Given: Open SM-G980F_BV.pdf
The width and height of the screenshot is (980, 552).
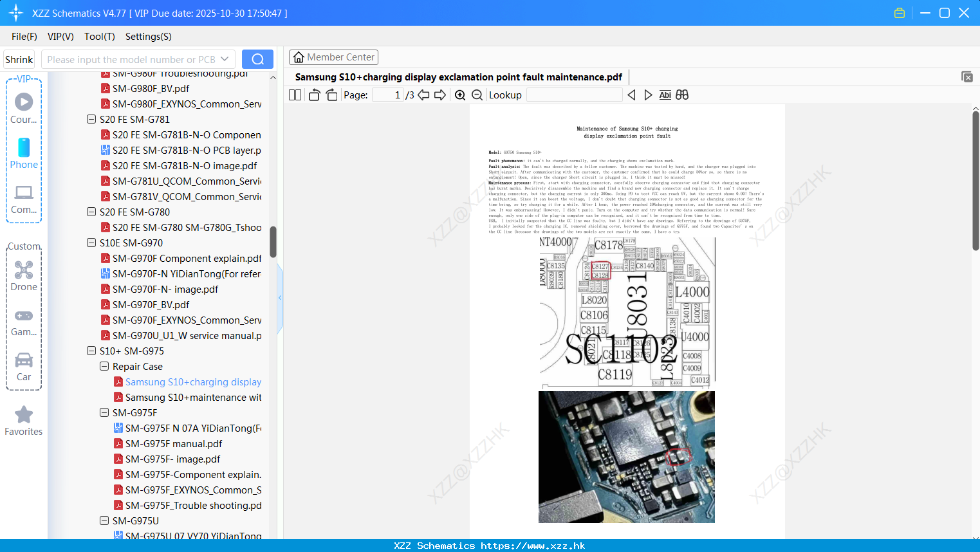Looking at the screenshot, I should click(x=145, y=88).
